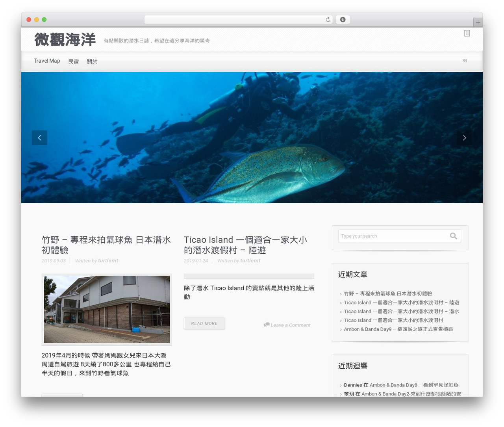The width and height of the screenshot is (504, 427).
Task: Focus the Type your search field
Action: click(x=394, y=236)
